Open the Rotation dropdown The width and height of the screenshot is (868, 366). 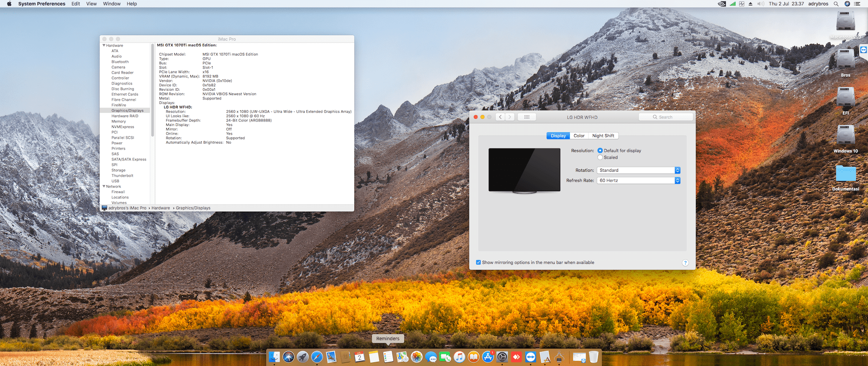click(x=638, y=170)
